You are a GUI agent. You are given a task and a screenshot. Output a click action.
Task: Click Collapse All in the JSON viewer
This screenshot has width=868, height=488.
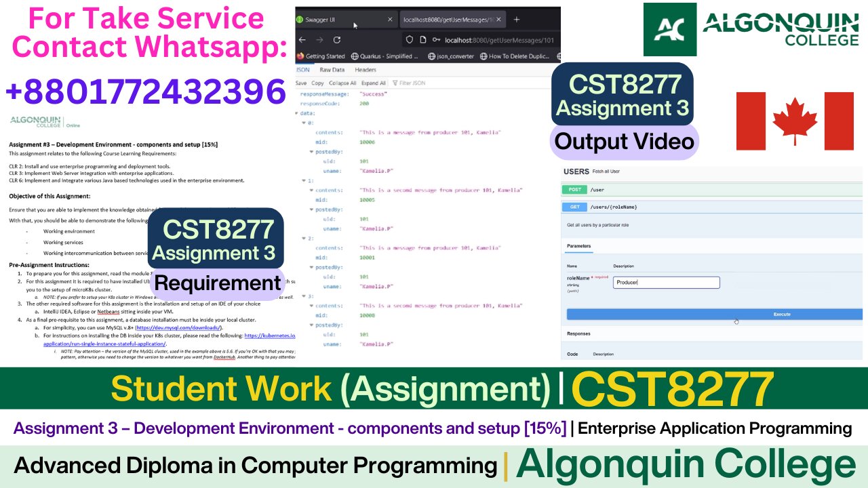[x=342, y=83]
